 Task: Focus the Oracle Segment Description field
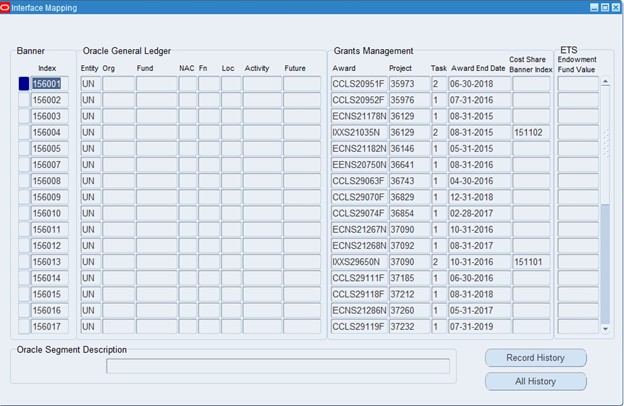(277, 366)
